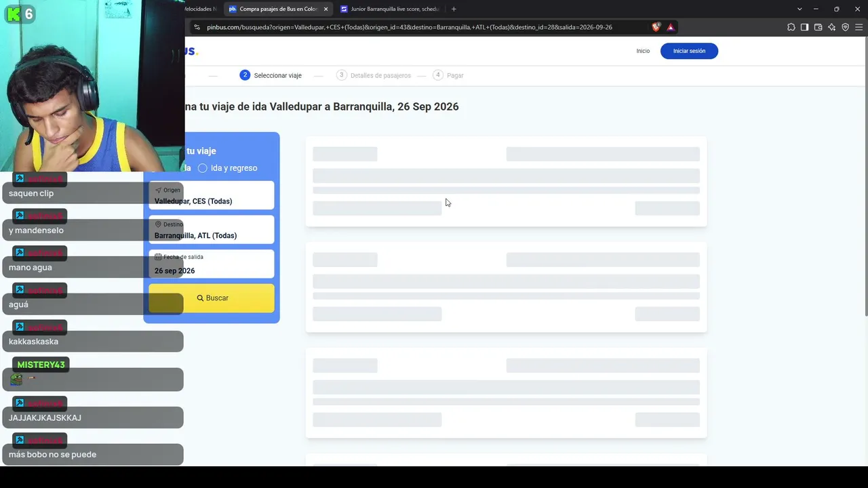Click the Seleccionar viaje step
The image size is (868, 488).
[271, 75]
